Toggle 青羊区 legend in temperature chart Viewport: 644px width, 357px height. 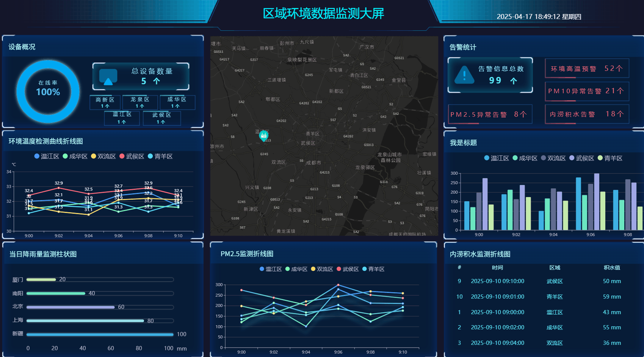pyautogui.click(x=160, y=156)
